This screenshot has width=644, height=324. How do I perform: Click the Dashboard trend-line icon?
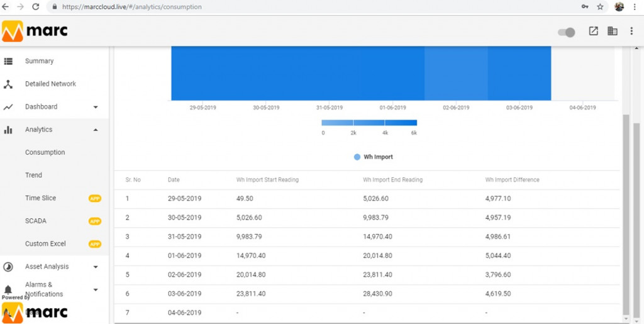(x=8, y=107)
